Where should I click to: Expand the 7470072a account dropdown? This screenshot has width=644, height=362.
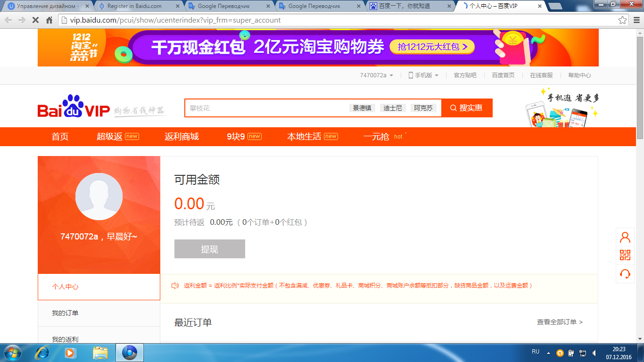click(376, 75)
